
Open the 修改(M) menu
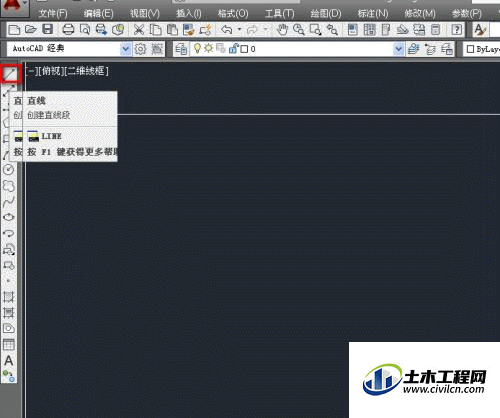420,14
